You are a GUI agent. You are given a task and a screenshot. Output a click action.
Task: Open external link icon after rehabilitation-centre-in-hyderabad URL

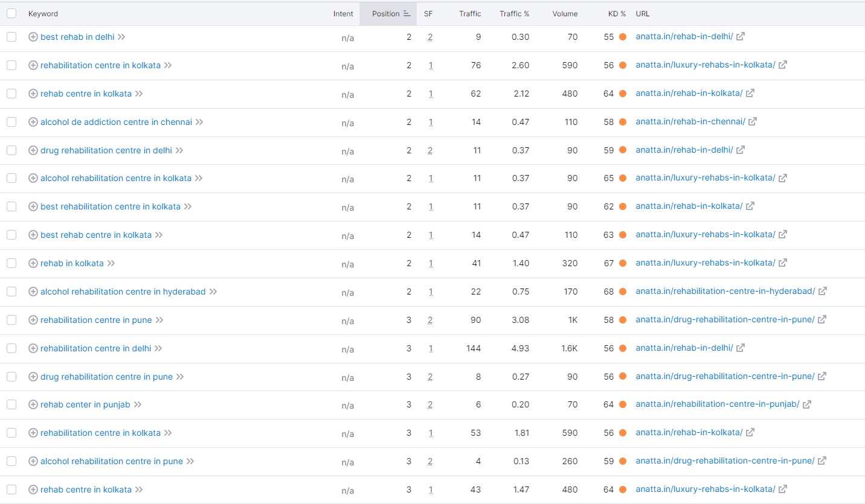(x=823, y=291)
